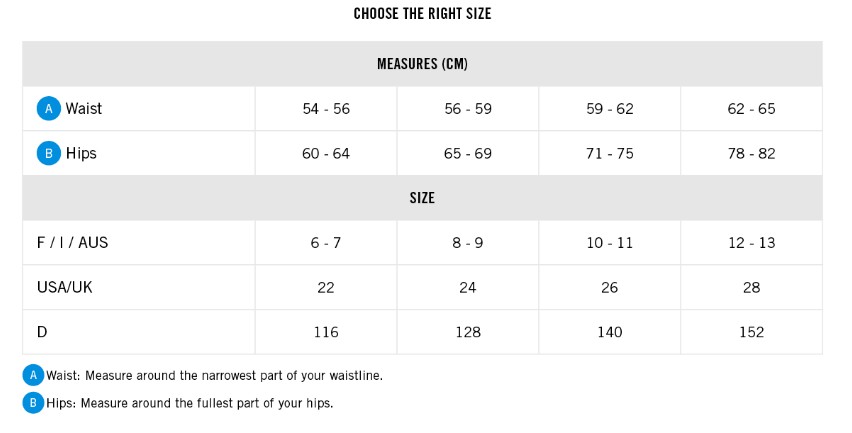Choose USA/UK size 28
852x433 pixels.
[x=751, y=288]
